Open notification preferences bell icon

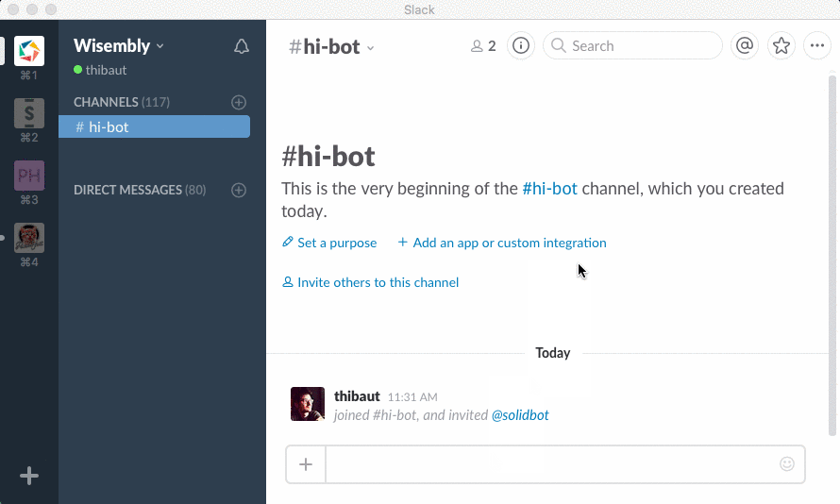coord(242,46)
